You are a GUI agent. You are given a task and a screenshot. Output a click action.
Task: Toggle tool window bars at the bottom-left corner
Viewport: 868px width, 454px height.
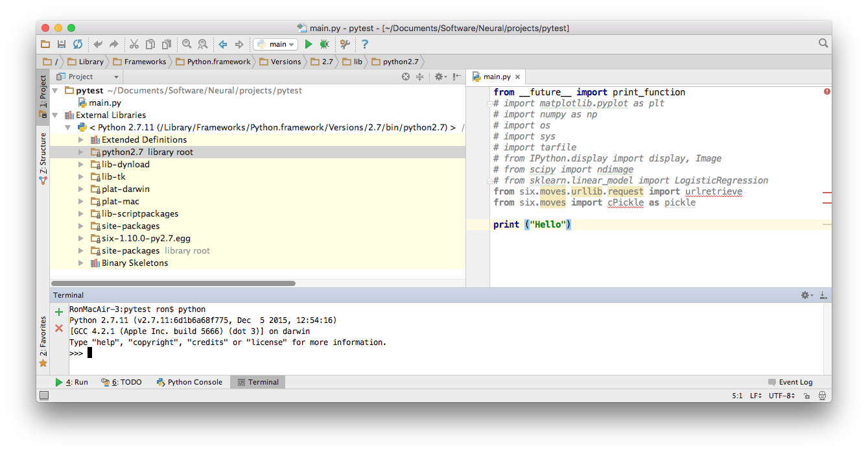pos(44,395)
